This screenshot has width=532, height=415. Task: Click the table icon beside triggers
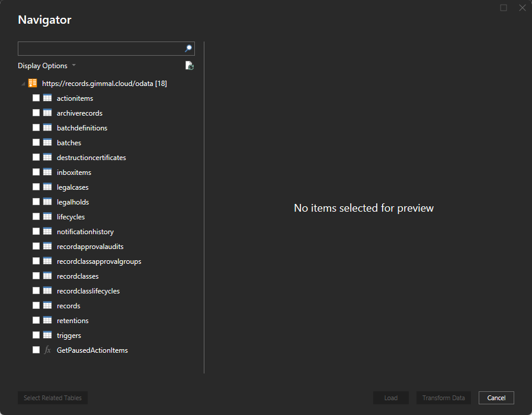pyautogui.click(x=47, y=336)
